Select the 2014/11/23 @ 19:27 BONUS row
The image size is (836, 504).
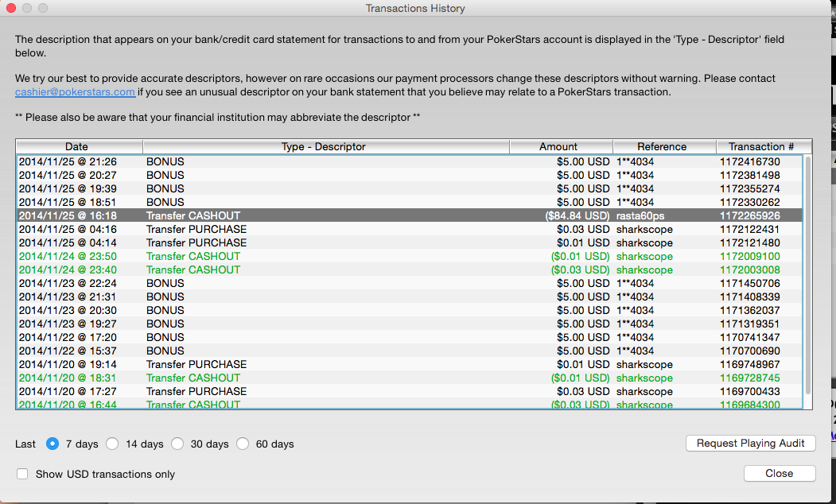click(410, 324)
